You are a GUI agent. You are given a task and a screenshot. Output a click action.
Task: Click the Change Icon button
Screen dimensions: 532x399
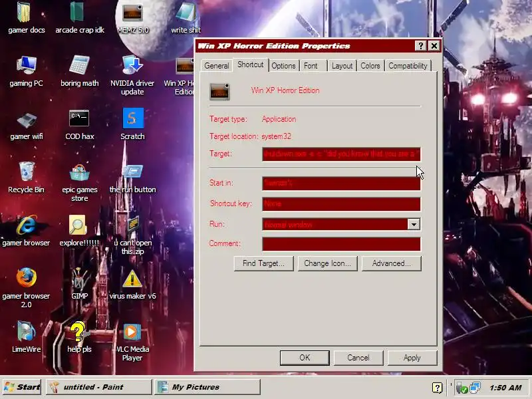327,263
